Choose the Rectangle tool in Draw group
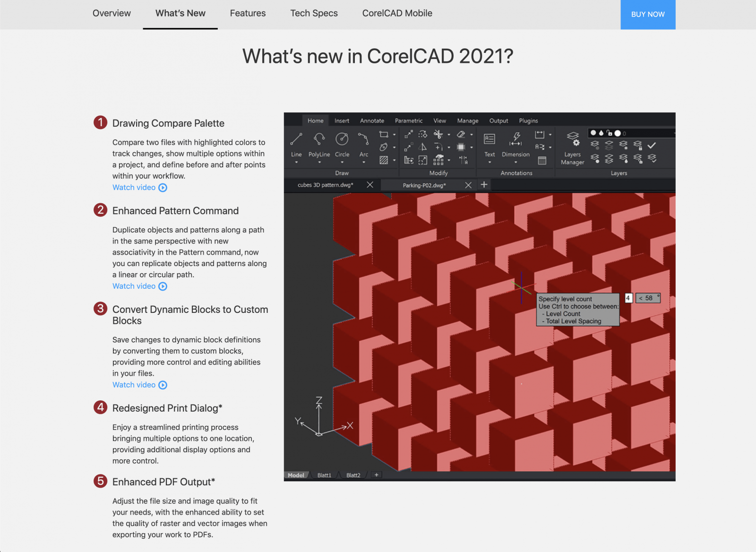Image resolution: width=756 pixels, height=552 pixels. [x=384, y=134]
